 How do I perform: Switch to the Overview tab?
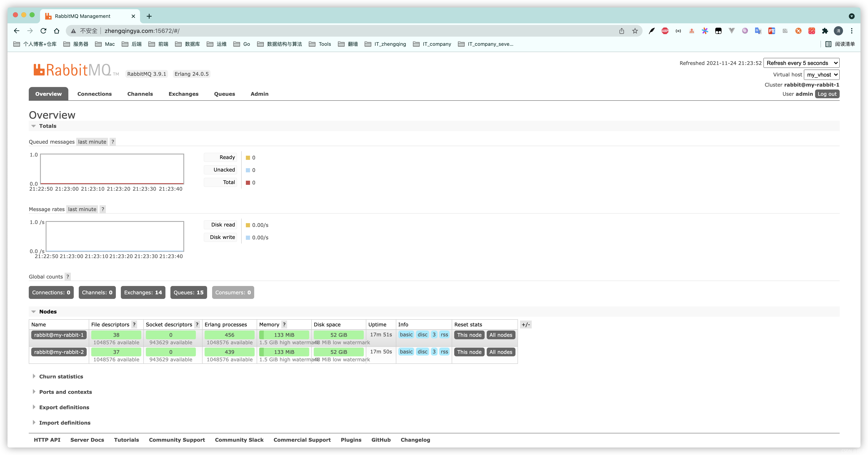[x=49, y=94]
